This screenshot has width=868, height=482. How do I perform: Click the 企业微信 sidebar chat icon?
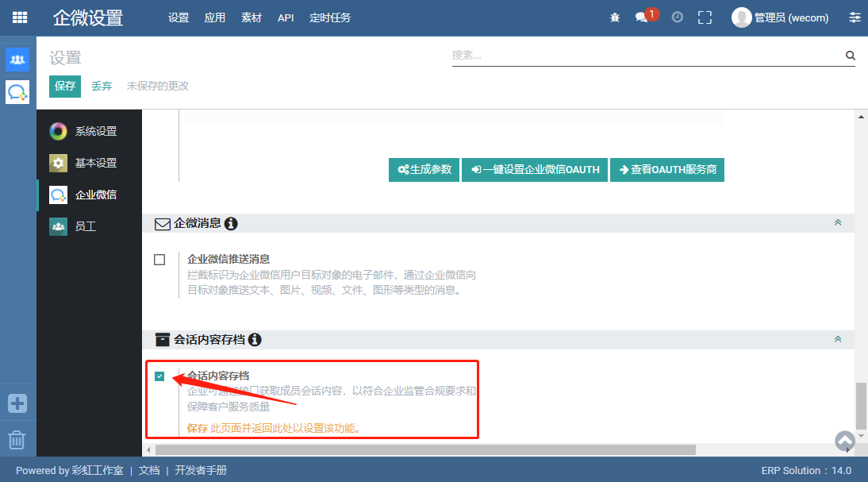coord(58,195)
